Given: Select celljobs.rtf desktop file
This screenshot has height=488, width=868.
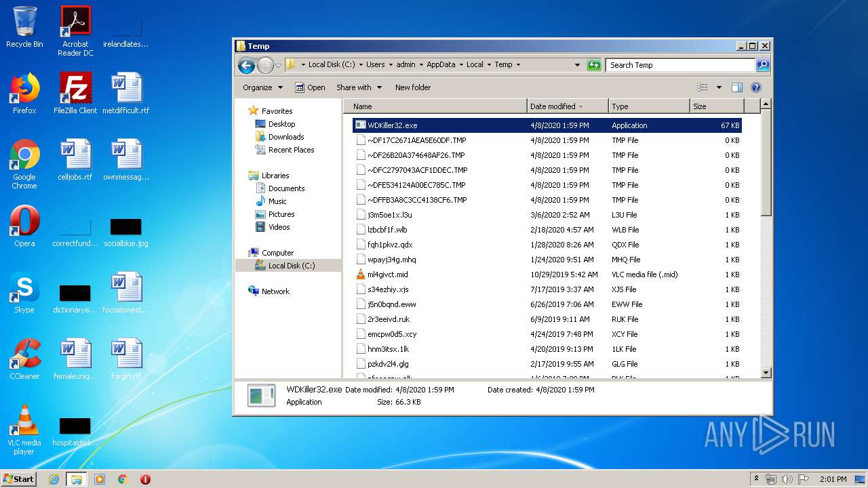Looking at the screenshot, I should pos(75,160).
